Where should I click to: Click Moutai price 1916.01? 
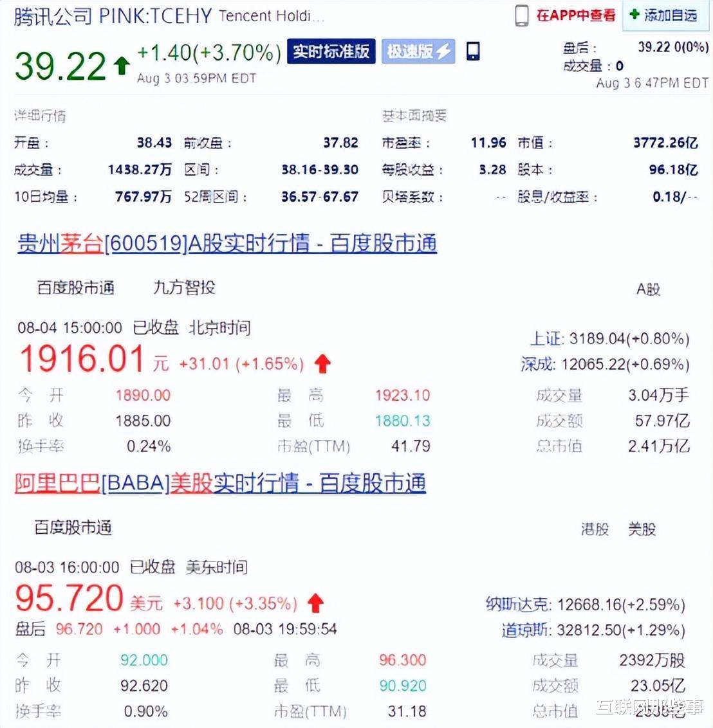(x=82, y=359)
